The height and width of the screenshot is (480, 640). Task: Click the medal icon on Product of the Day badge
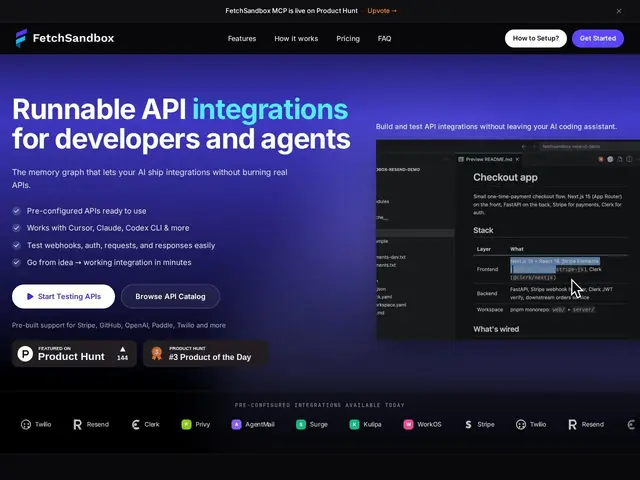tap(157, 353)
